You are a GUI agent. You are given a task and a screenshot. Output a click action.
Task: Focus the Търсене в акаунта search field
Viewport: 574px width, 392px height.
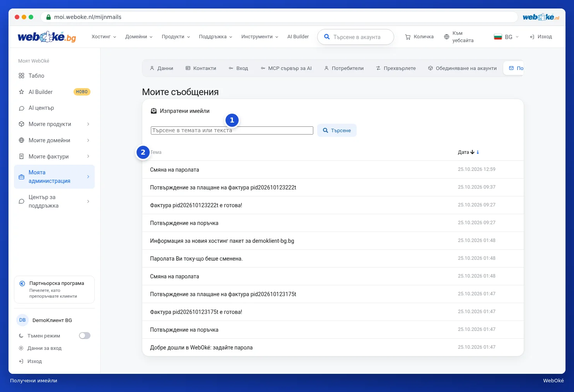point(355,37)
